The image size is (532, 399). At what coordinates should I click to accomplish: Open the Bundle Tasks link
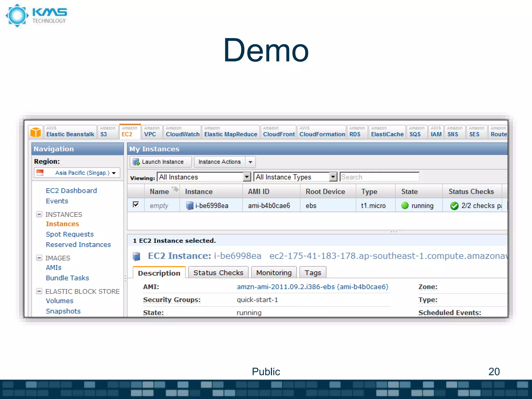[67, 278]
